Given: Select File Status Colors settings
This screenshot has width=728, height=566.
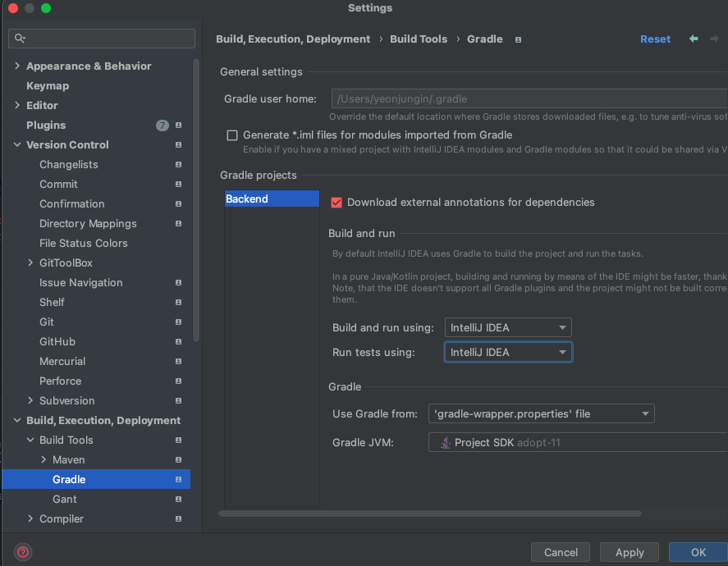Looking at the screenshot, I should pos(83,243).
